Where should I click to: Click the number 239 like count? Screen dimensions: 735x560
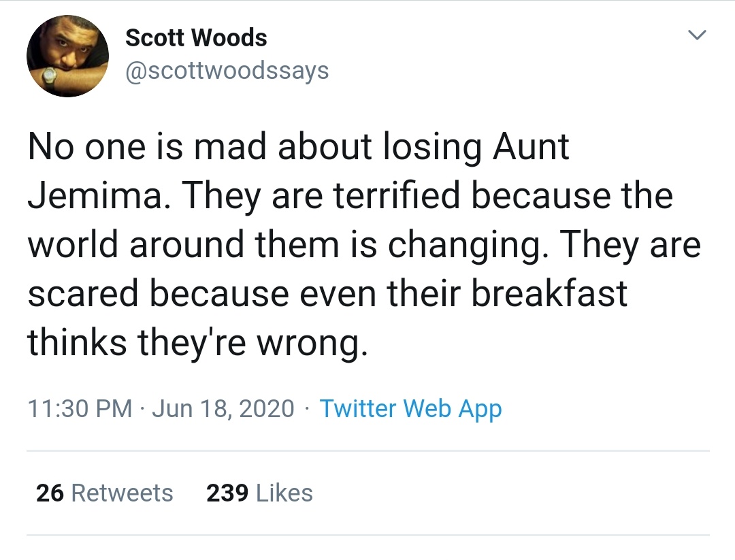pyautogui.click(x=227, y=493)
